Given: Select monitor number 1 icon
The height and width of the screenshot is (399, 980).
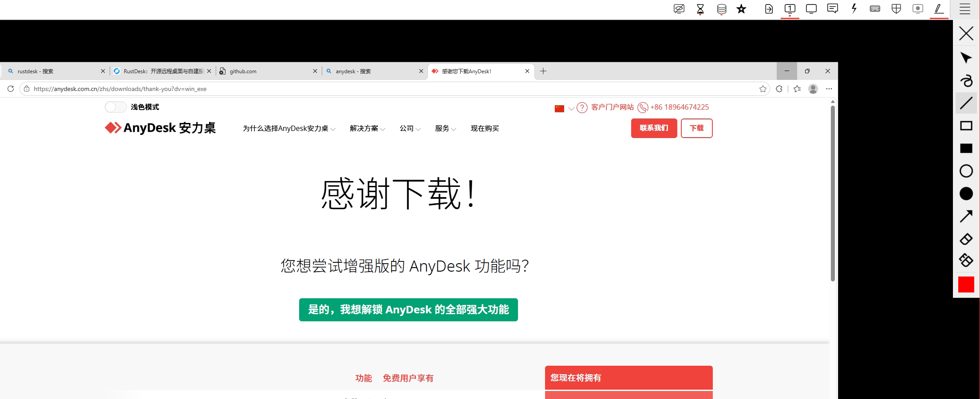Looking at the screenshot, I should 790,8.
